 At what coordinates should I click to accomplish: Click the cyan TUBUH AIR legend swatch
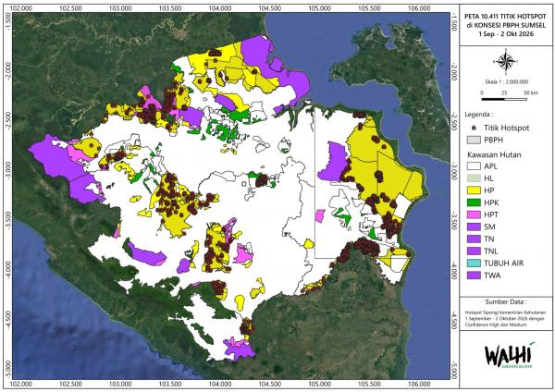tap(474, 263)
